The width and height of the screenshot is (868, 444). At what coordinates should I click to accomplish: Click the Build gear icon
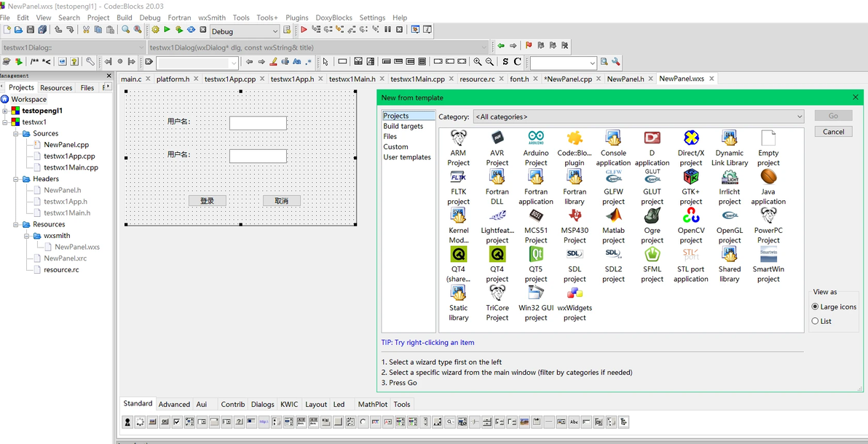(x=156, y=30)
